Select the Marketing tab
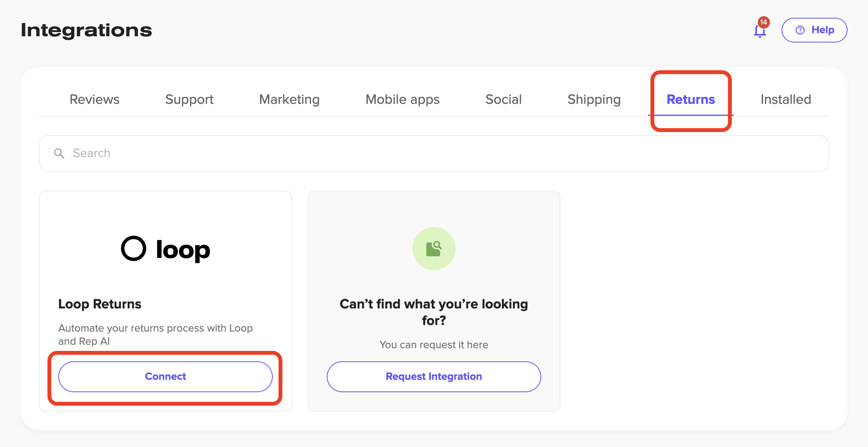This screenshot has width=868, height=447. click(x=289, y=100)
